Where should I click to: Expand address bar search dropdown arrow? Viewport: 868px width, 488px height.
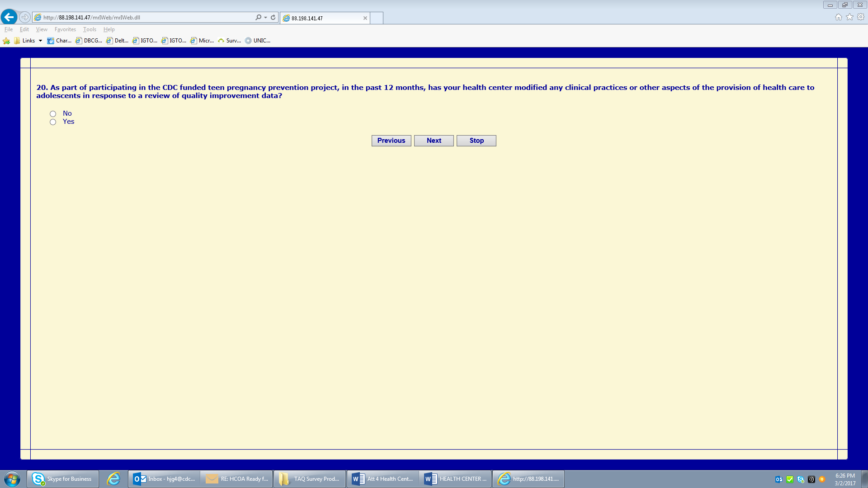point(265,17)
